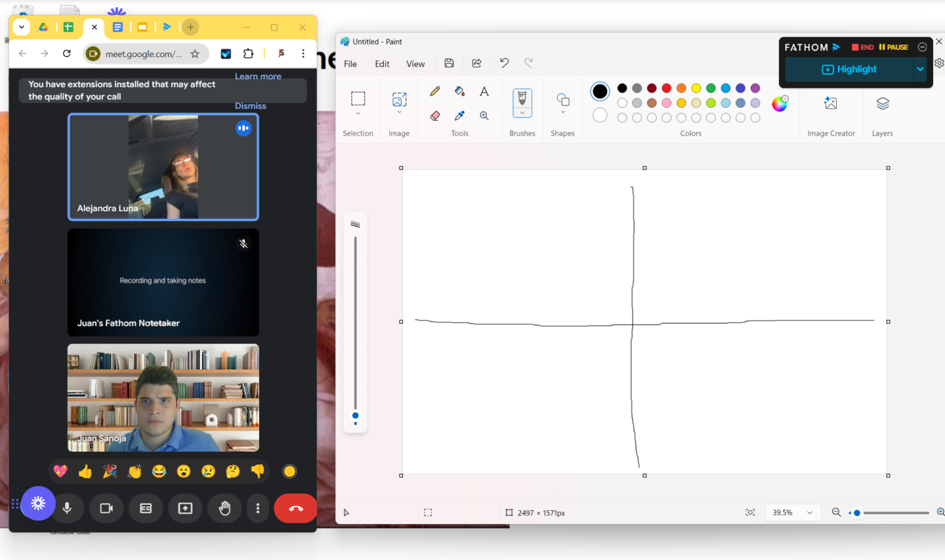Send the thumbs up reaction
Screen dimensions: 945x560
[x=85, y=471]
